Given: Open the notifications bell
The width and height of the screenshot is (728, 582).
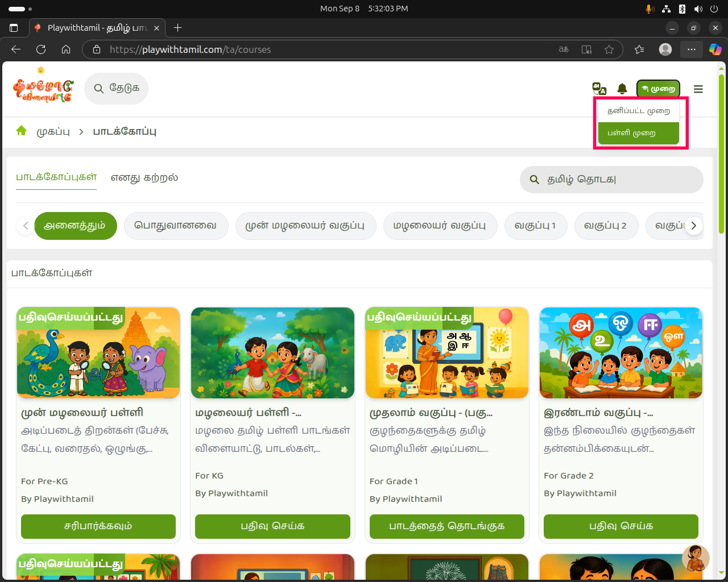Looking at the screenshot, I should click(x=622, y=89).
